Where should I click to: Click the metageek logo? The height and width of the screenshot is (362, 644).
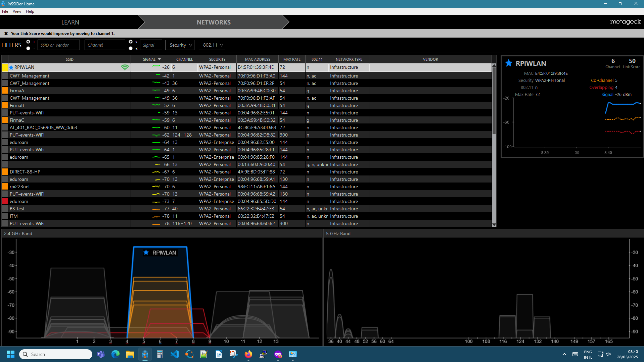625,22
